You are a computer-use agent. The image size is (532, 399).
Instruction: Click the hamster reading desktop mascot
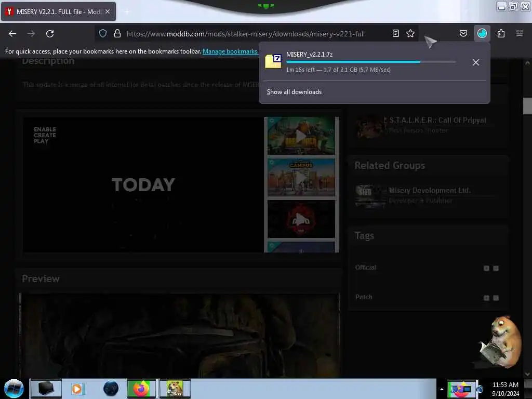[x=500, y=342]
